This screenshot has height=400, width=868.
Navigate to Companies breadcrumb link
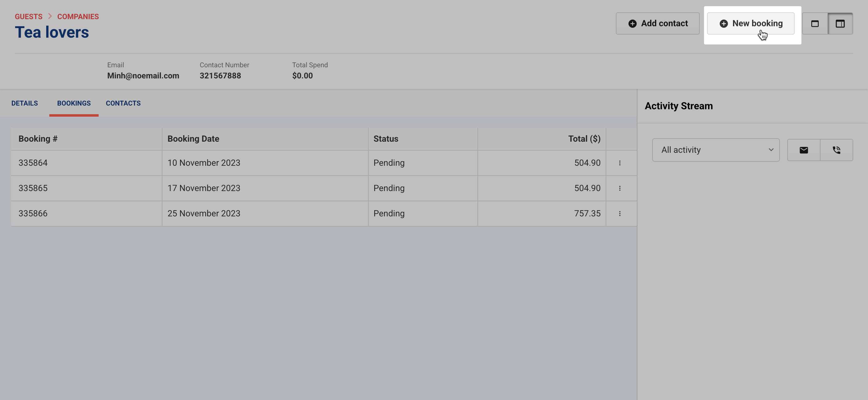pos(78,17)
